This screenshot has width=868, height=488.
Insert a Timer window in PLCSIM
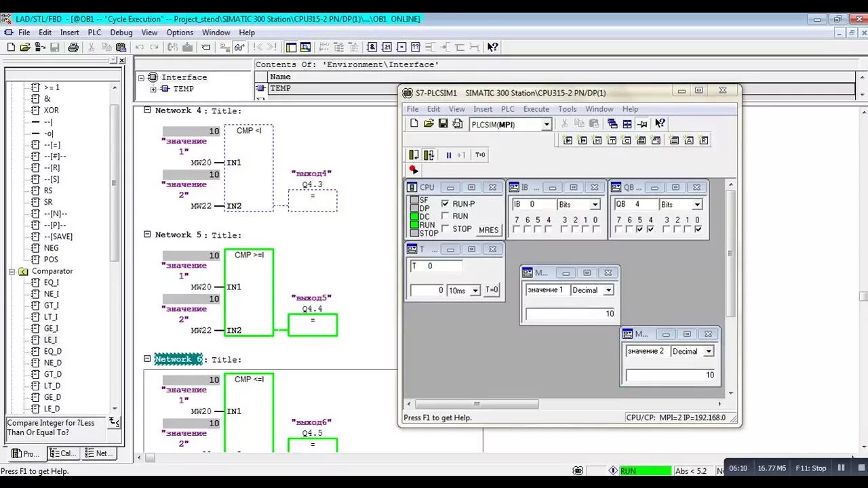point(612,140)
